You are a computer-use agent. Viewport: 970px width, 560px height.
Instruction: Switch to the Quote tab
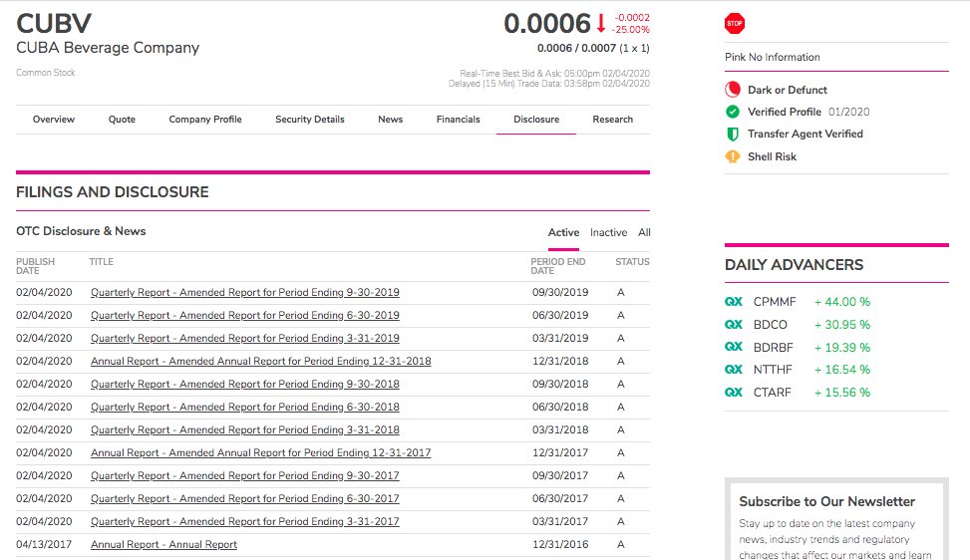(x=122, y=120)
